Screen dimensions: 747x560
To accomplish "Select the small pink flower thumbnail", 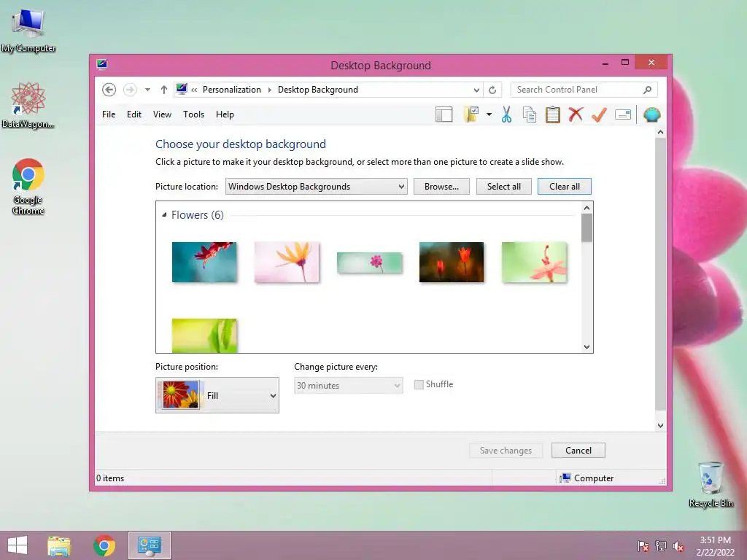I will (x=369, y=262).
